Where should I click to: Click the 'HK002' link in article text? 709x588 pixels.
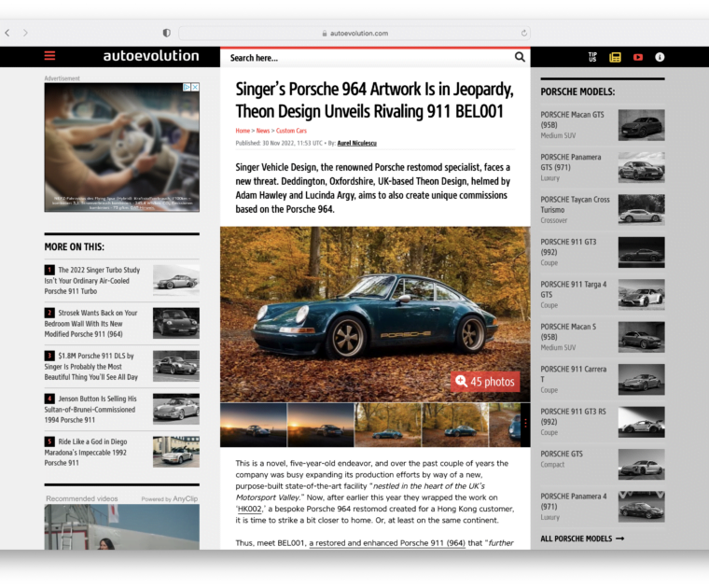[250, 510]
